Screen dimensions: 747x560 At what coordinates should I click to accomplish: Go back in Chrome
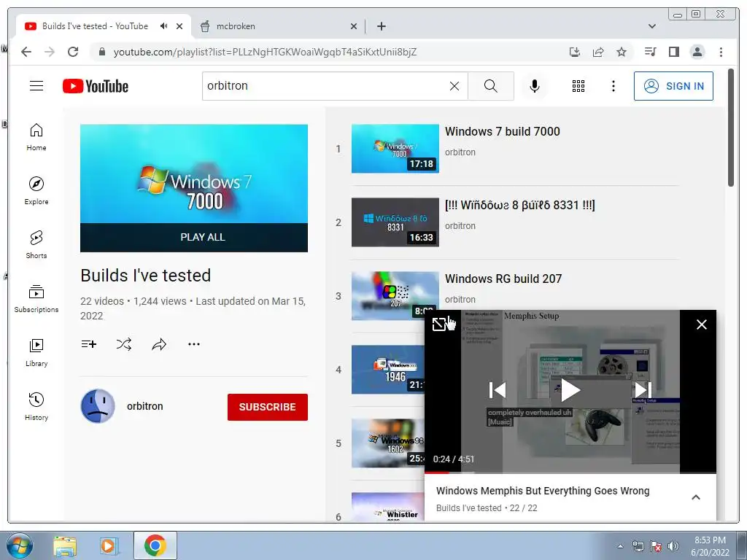(26, 52)
